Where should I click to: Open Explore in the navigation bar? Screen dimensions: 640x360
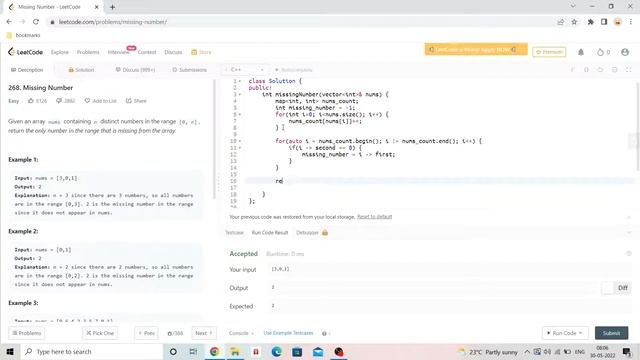pos(60,52)
